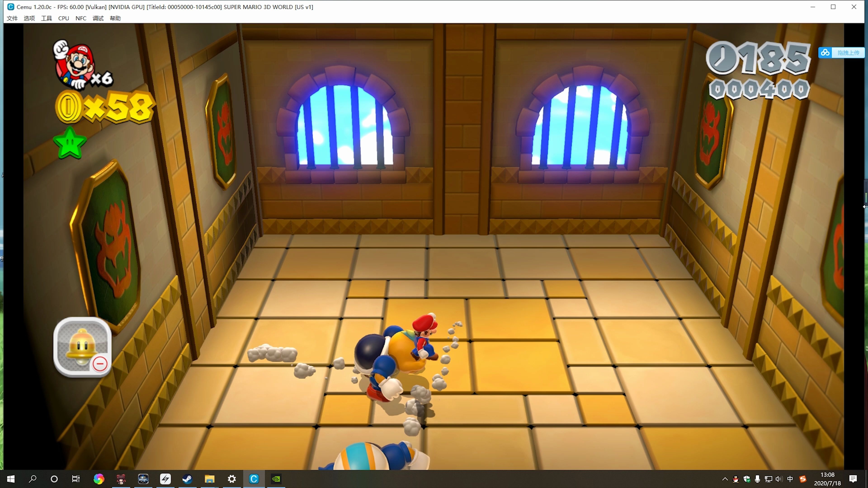Click the Task View taskbar icon
Viewport: 868px width, 488px height.
76,479
